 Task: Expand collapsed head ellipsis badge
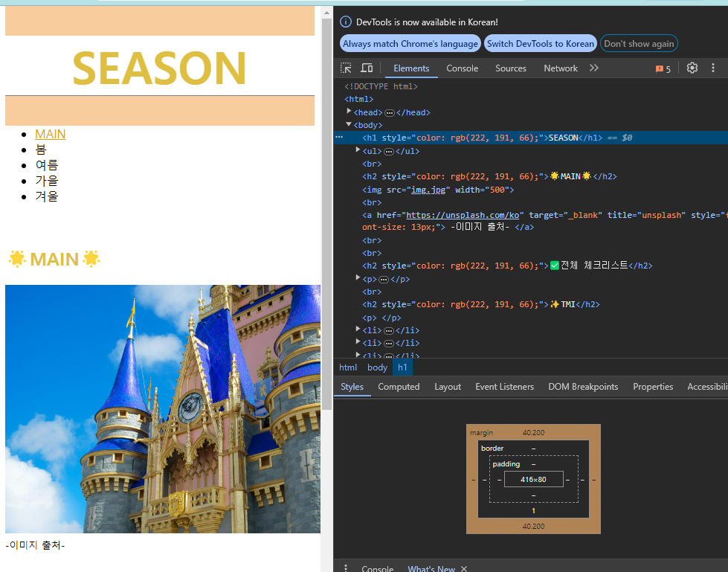pos(390,113)
